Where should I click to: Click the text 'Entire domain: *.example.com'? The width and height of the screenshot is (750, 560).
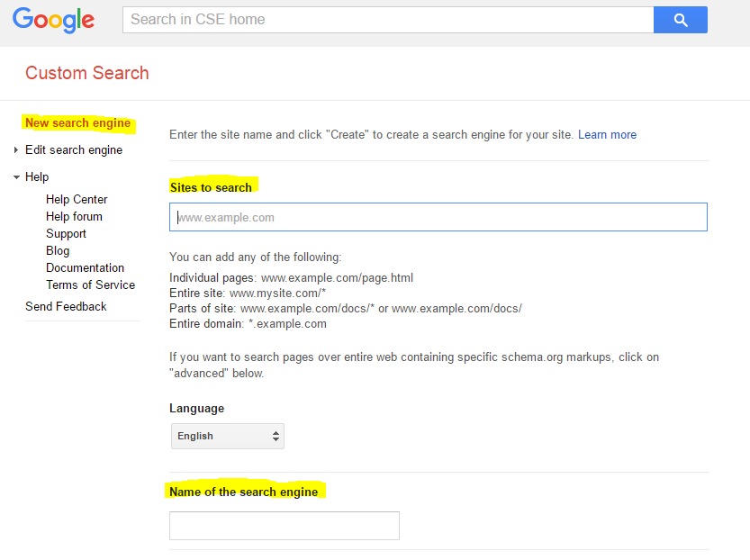point(248,324)
